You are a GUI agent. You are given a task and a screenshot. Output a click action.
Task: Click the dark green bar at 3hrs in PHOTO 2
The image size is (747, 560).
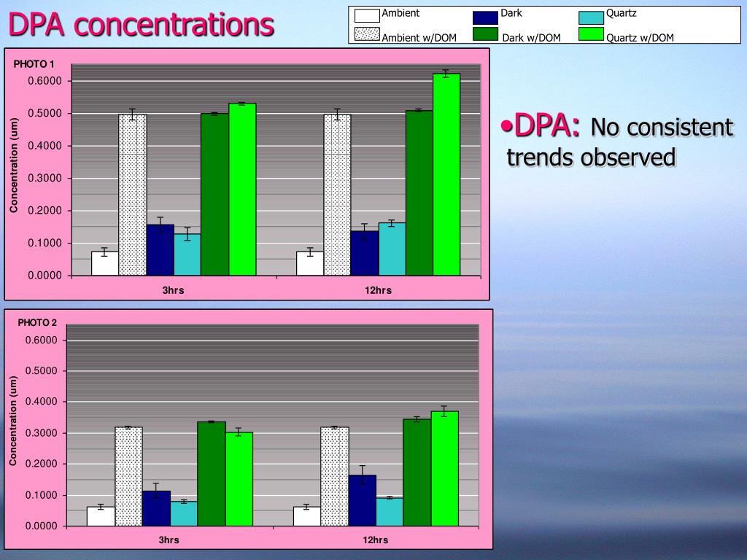[x=212, y=474]
